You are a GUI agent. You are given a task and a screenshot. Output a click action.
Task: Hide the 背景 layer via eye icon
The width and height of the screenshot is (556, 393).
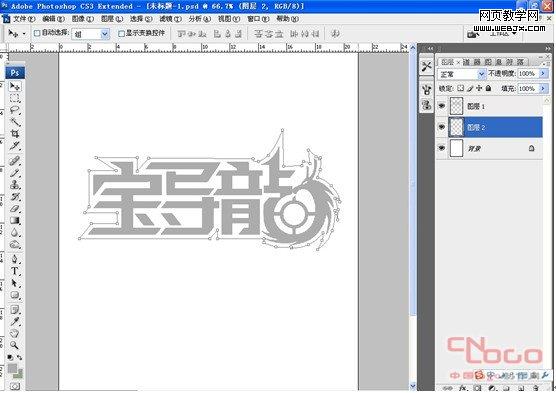pyautogui.click(x=442, y=148)
